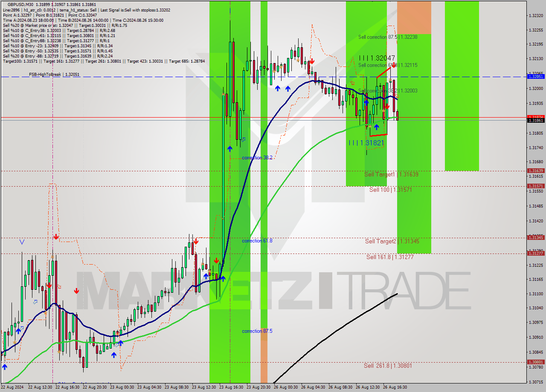The height and width of the screenshot is (392, 546).
Task: Select the '| | | 1.31821' point label
Action: click(366, 143)
